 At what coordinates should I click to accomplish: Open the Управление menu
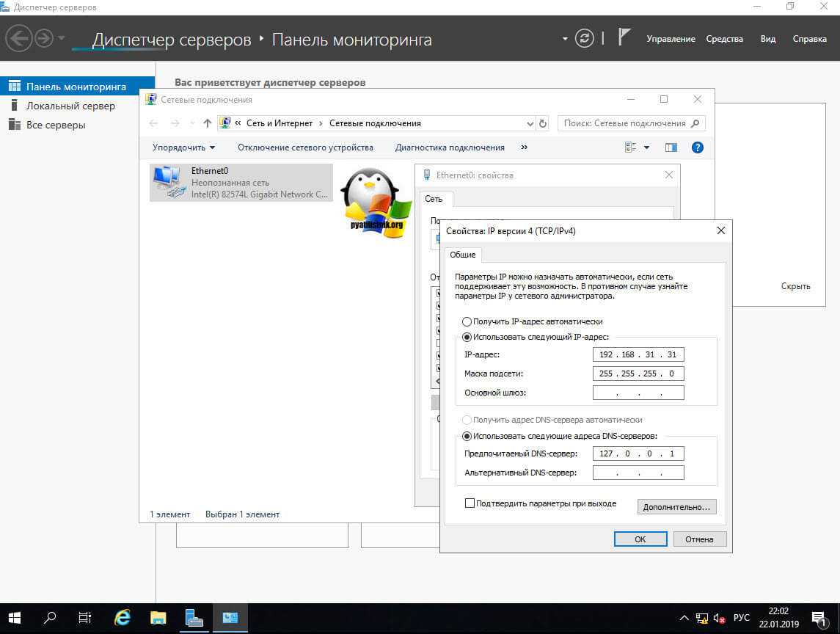671,39
